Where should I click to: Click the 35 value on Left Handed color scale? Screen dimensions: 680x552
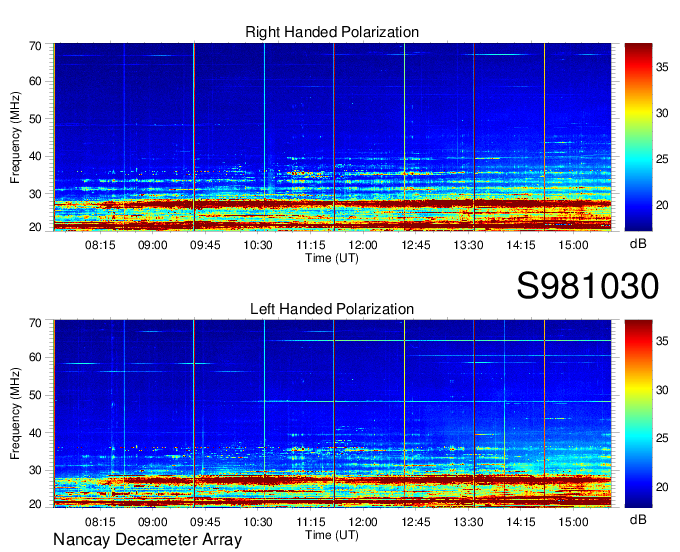pyautogui.click(x=662, y=341)
